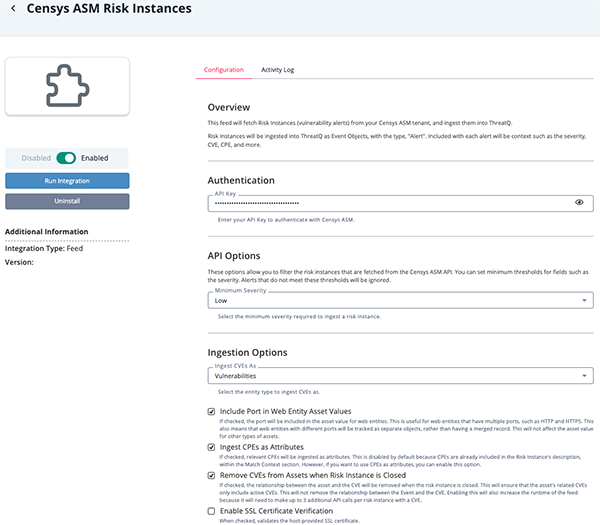
Task: Open the Minimum Severity dropdown
Action: click(400, 300)
